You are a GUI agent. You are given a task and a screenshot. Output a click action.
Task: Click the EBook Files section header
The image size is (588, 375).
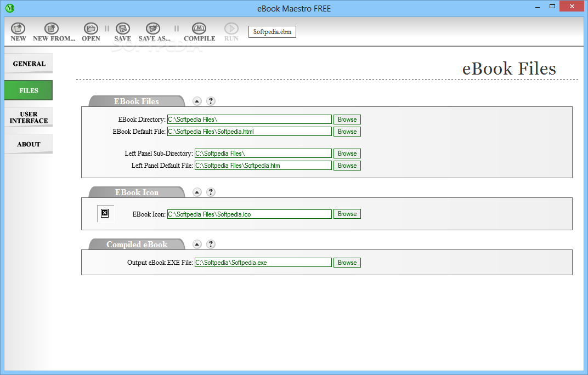click(137, 101)
